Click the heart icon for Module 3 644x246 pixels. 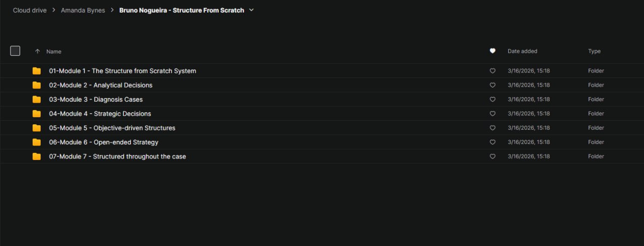click(493, 100)
